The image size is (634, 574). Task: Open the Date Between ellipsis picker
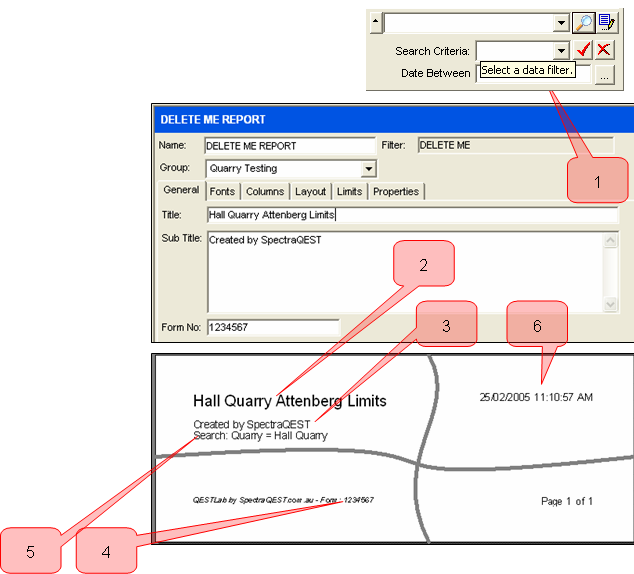(604, 75)
